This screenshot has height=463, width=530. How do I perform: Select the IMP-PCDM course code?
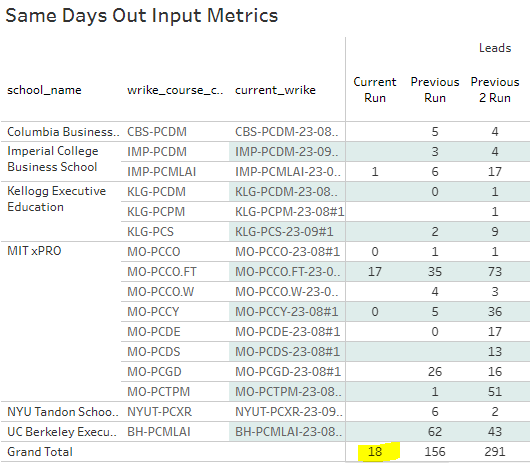(157, 151)
